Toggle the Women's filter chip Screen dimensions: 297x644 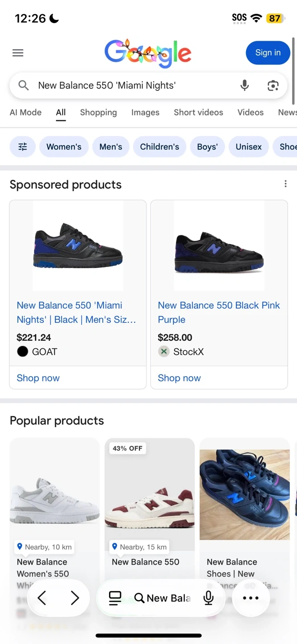pos(64,147)
